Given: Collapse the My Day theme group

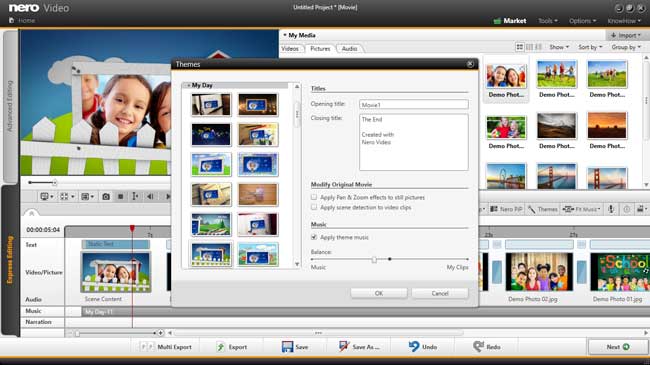Looking at the screenshot, I should (189, 85).
